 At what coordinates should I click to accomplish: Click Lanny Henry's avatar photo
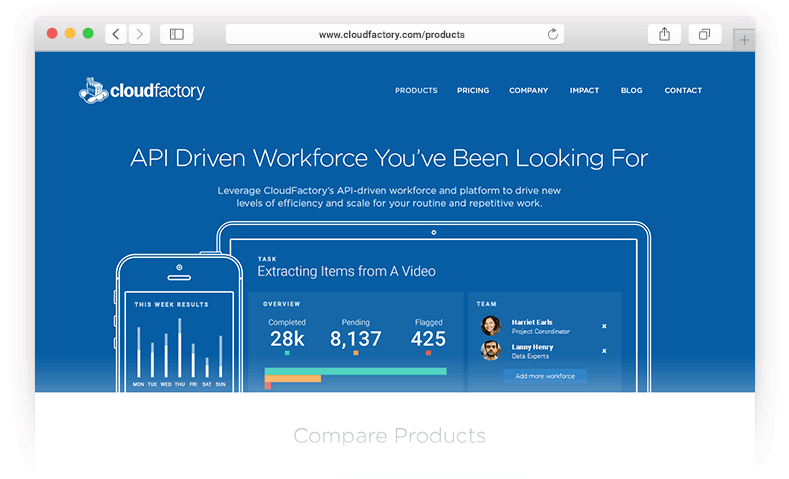pos(491,350)
